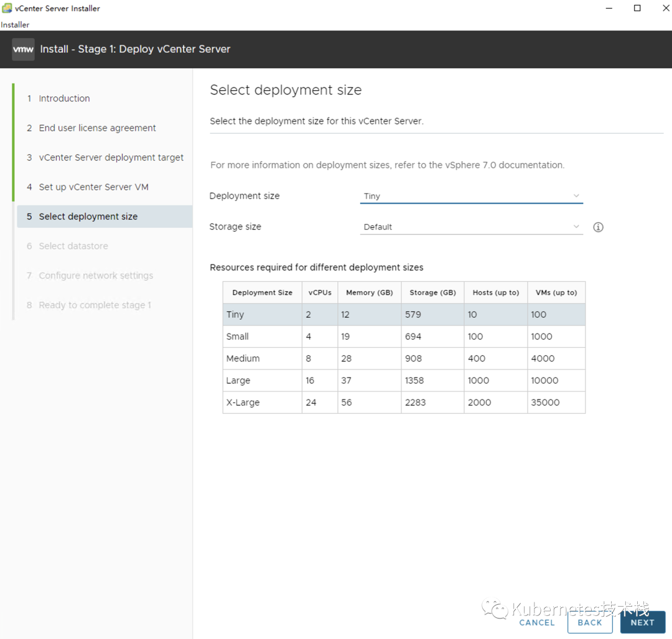The height and width of the screenshot is (639, 672).
Task: Click the Select deployment size step
Action: pos(105,217)
